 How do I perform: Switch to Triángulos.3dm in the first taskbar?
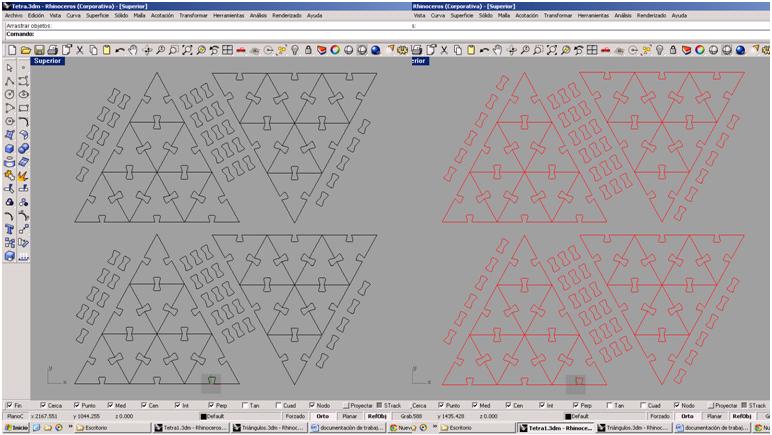268,428
